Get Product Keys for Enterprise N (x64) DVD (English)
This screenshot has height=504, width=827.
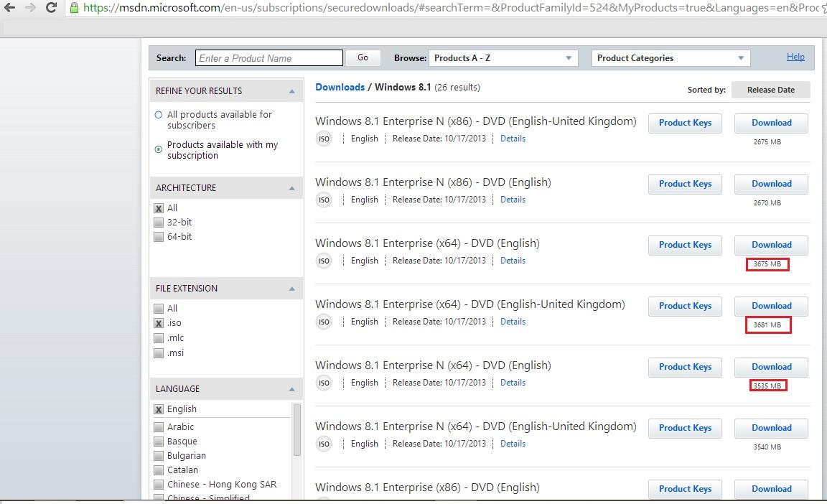[685, 368]
